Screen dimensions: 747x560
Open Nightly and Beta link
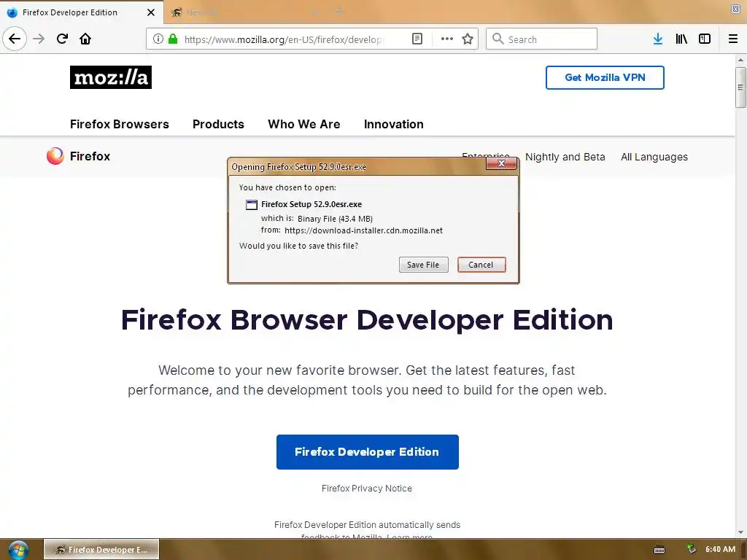point(565,157)
